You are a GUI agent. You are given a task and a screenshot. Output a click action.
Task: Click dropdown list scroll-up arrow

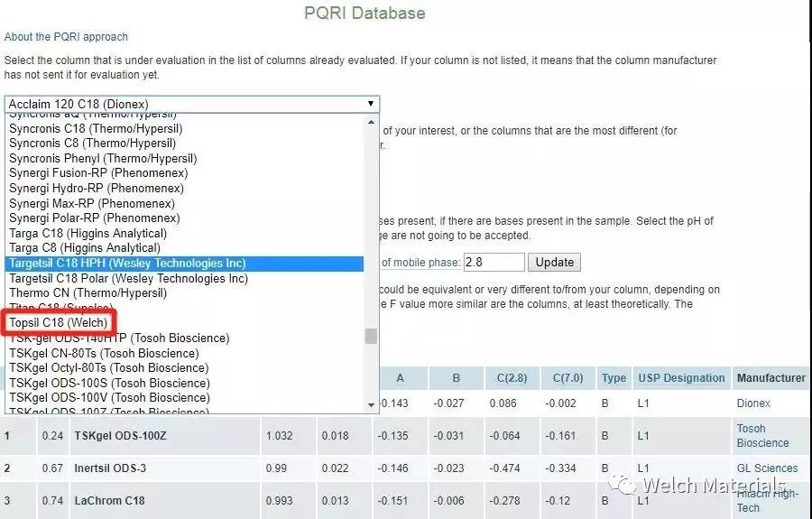[x=371, y=122]
